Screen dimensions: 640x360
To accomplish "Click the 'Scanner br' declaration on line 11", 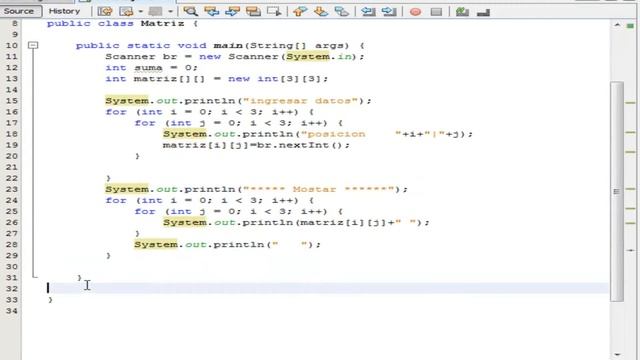I will [141, 56].
